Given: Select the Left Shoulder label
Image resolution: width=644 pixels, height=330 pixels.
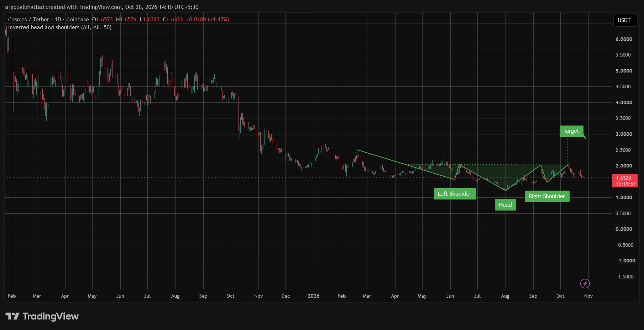Looking at the screenshot, I should (455, 194).
